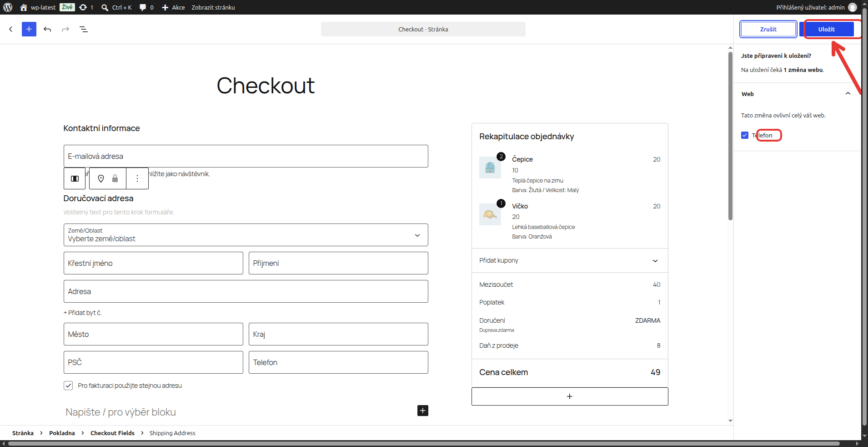Click the Adresa input field
868x447 pixels.
click(x=246, y=291)
